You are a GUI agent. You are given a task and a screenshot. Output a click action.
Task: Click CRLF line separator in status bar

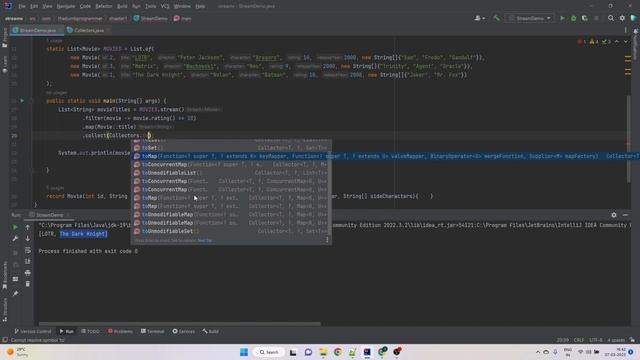pos(579,340)
